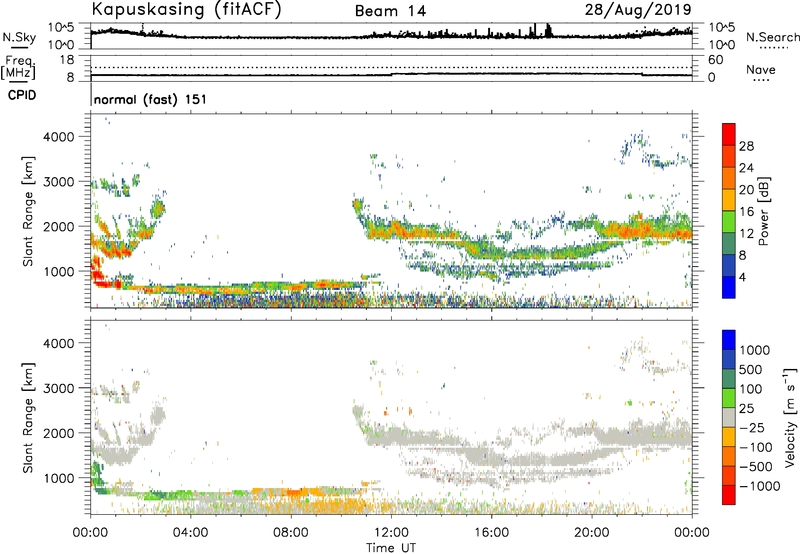Select the 'Beam 14' header label

click(390, 11)
